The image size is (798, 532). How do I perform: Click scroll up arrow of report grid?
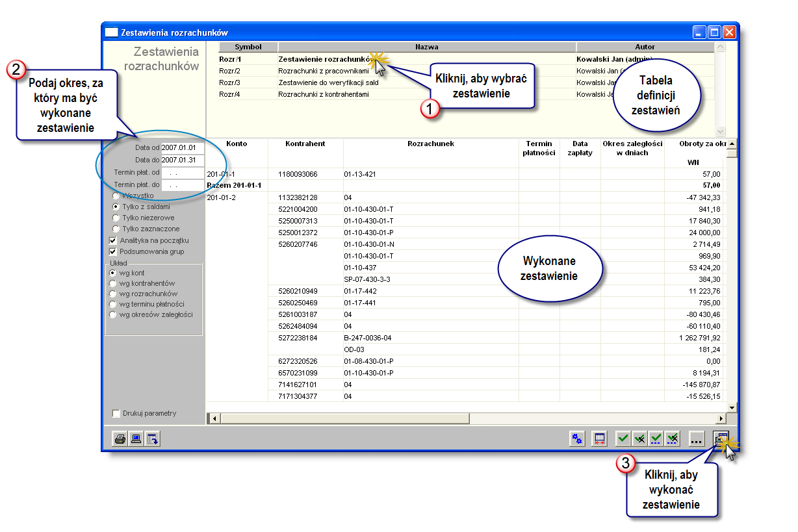tap(732, 144)
